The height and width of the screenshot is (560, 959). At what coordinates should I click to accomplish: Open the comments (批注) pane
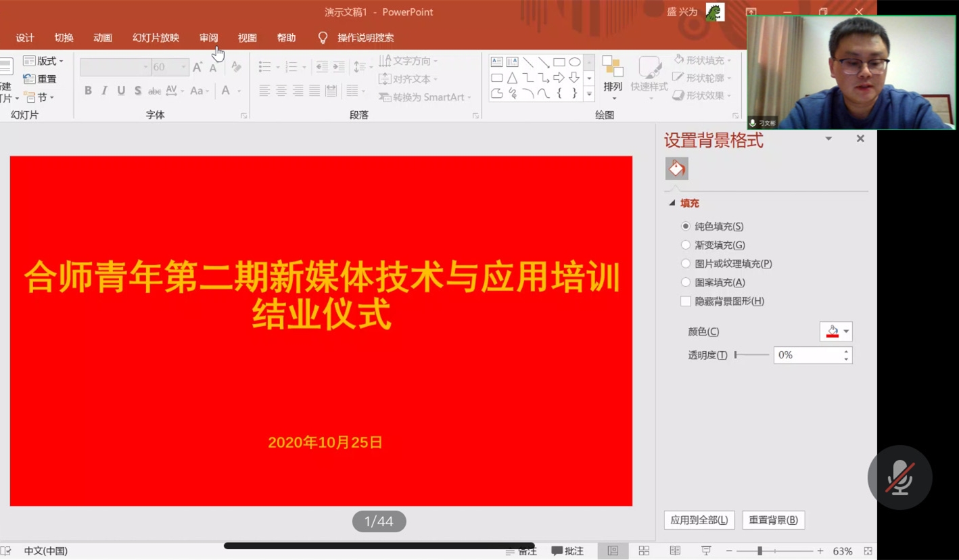[x=567, y=551]
